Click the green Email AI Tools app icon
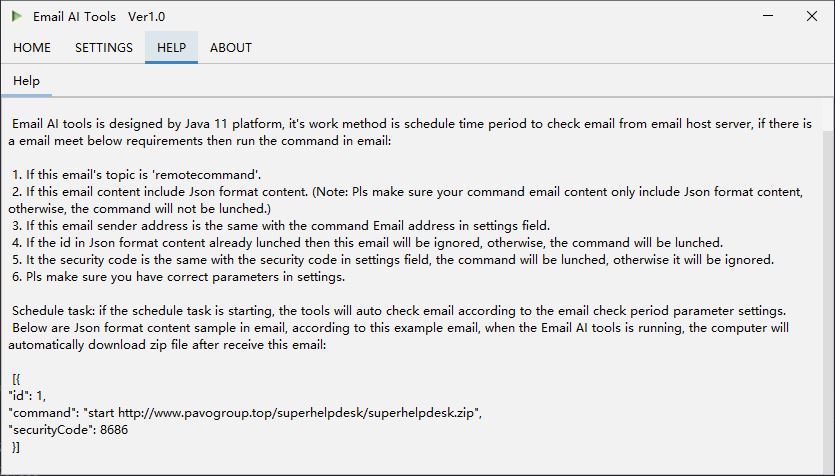The height and width of the screenshot is (476, 835). click(x=16, y=16)
